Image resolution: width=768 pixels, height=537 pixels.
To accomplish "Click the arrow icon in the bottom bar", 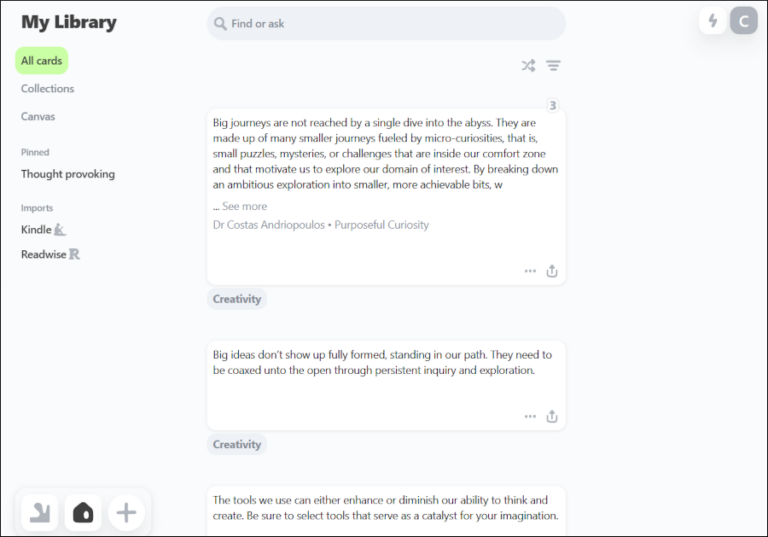I will click(40, 513).
